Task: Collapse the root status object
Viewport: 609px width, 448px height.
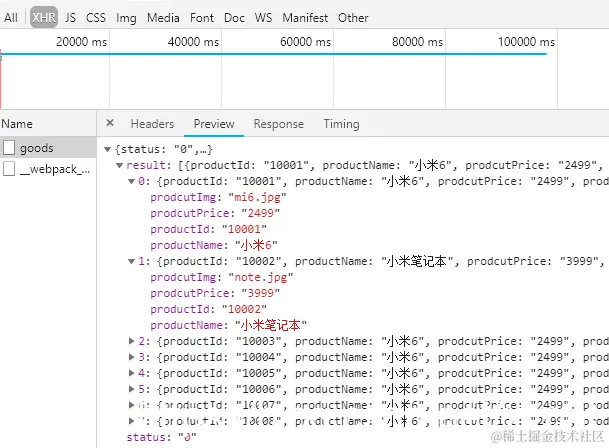Action: point(108,149)
